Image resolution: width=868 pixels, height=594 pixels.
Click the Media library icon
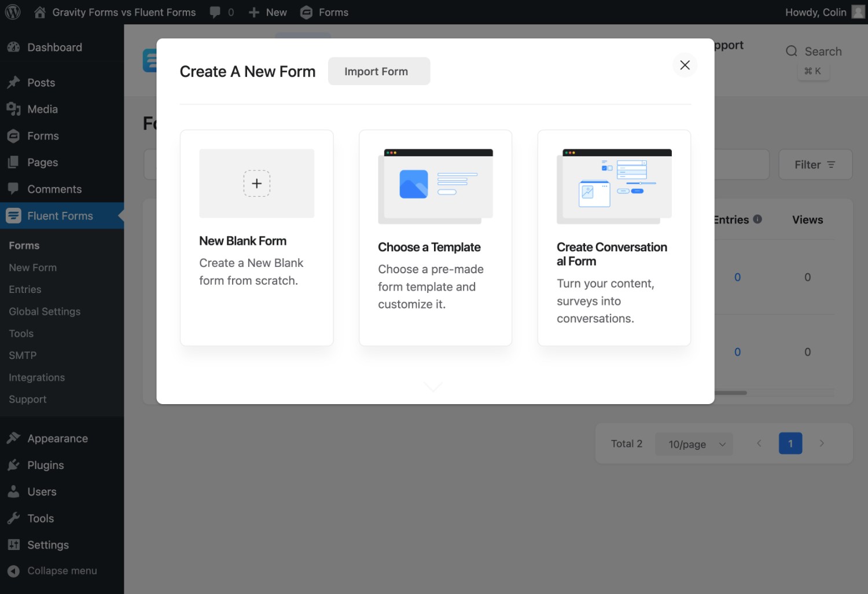point(14,109)
